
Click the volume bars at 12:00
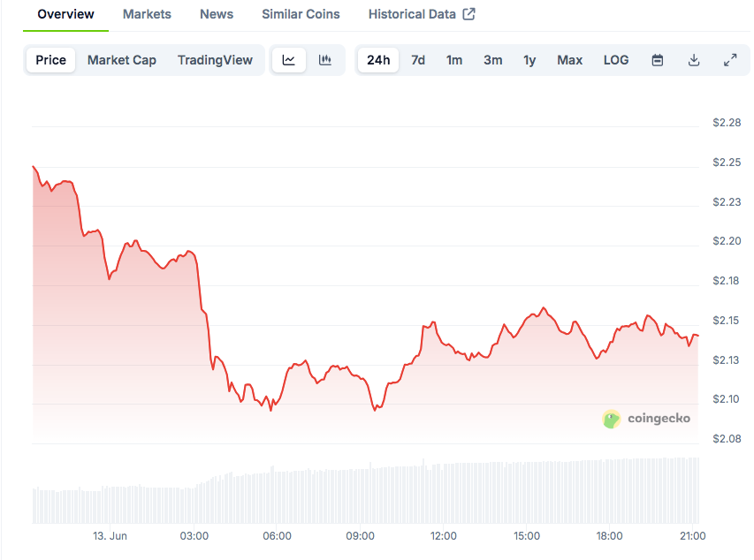tap(444, 493)
